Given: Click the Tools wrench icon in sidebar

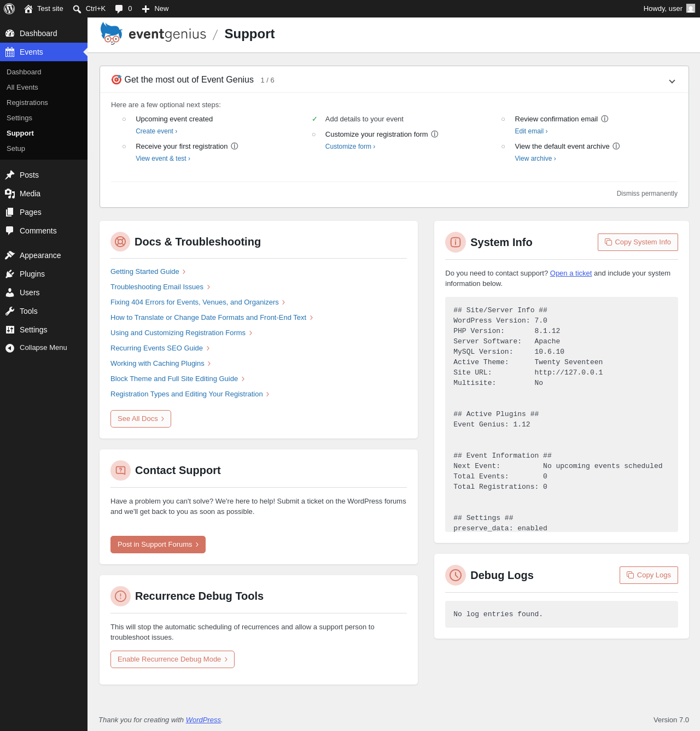Looking at the screenshot, I should click(10, 311).
